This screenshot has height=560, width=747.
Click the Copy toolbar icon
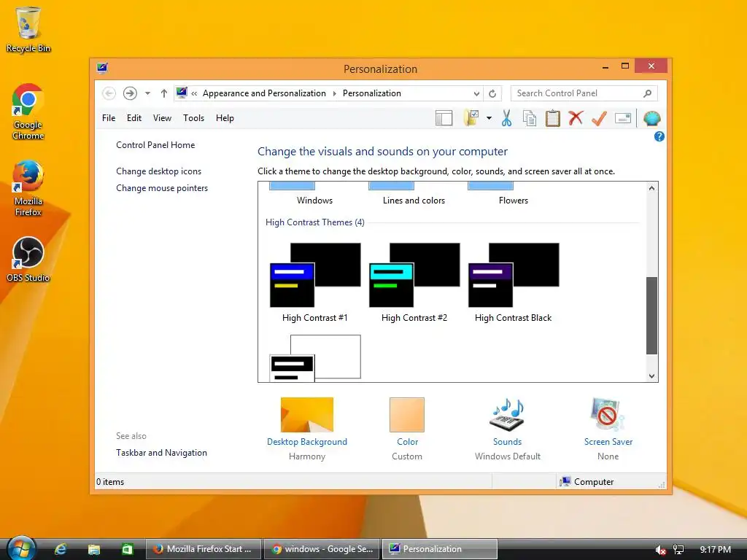pyautogui.click(x=530, y=118)
